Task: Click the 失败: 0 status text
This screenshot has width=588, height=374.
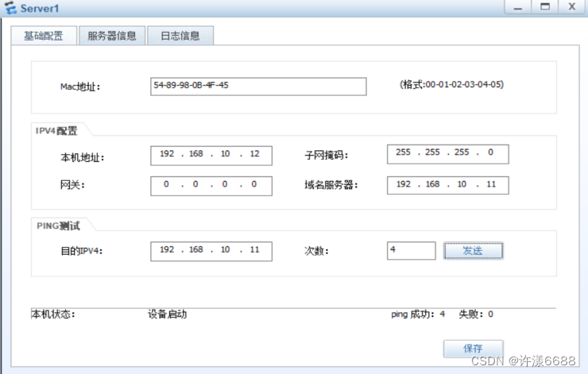Action: tap(476, 314)
